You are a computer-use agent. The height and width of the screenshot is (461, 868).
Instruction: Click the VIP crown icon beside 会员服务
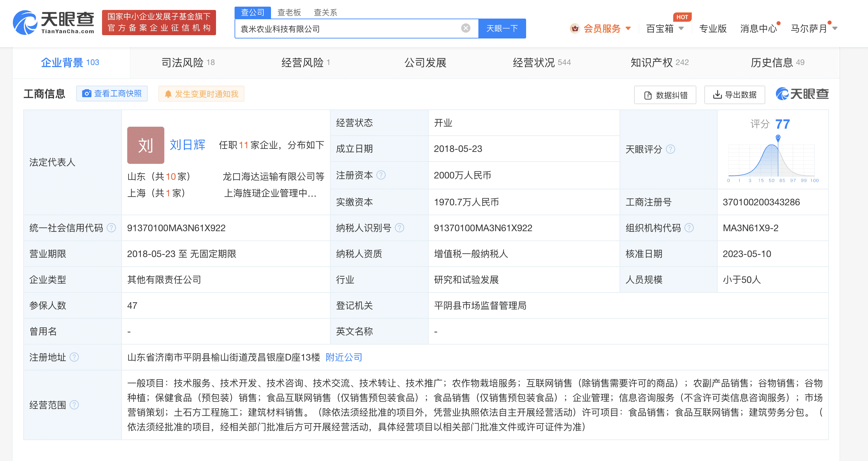coord(575,29)
